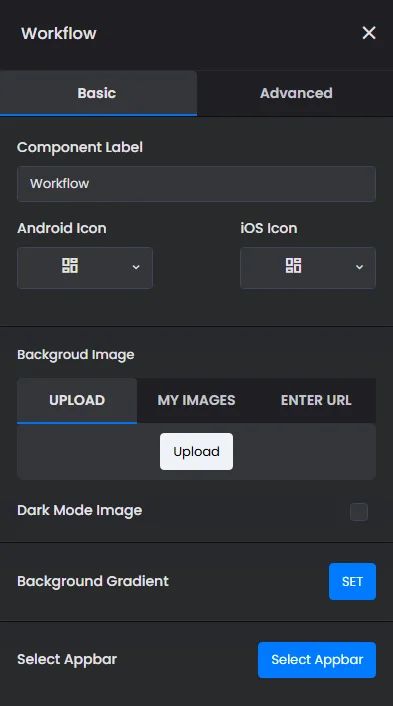
Task: Click the white Upload button
Action: coord(196,452)
